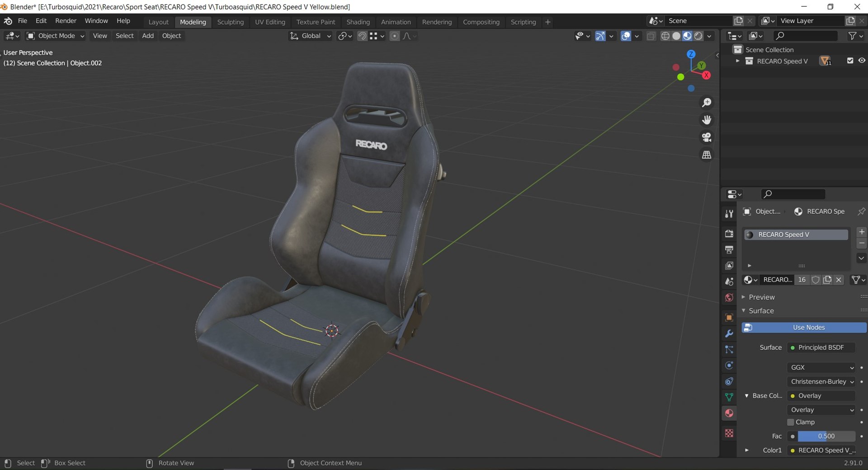The width and height of the screenshot is (868, 470).
Task: Open the Object Data mesh tab
Action: [x=729, y=397]
